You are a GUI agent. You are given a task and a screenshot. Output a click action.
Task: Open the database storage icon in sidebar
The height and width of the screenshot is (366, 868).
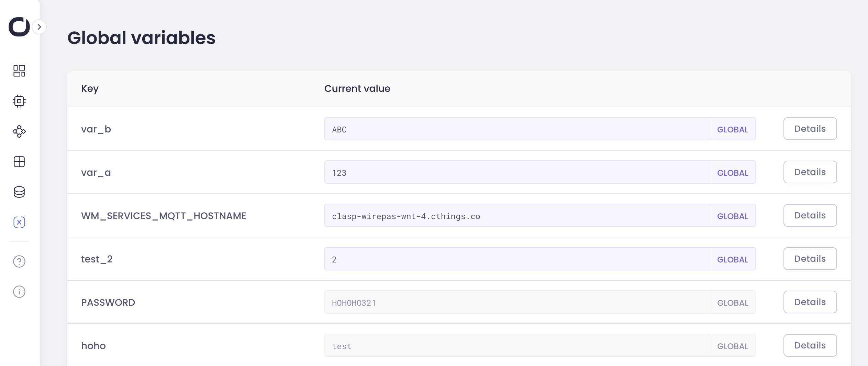pyautogui.click(x=19, y=192)
